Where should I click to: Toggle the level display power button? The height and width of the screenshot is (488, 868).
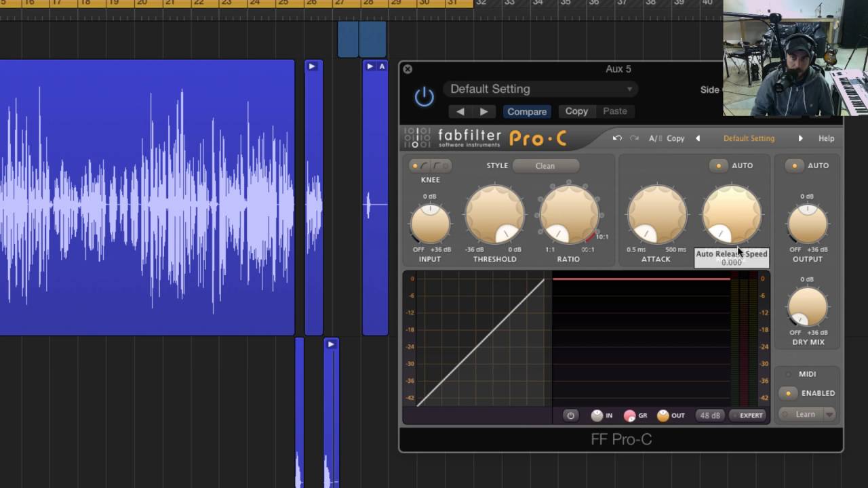coord(570,415)
